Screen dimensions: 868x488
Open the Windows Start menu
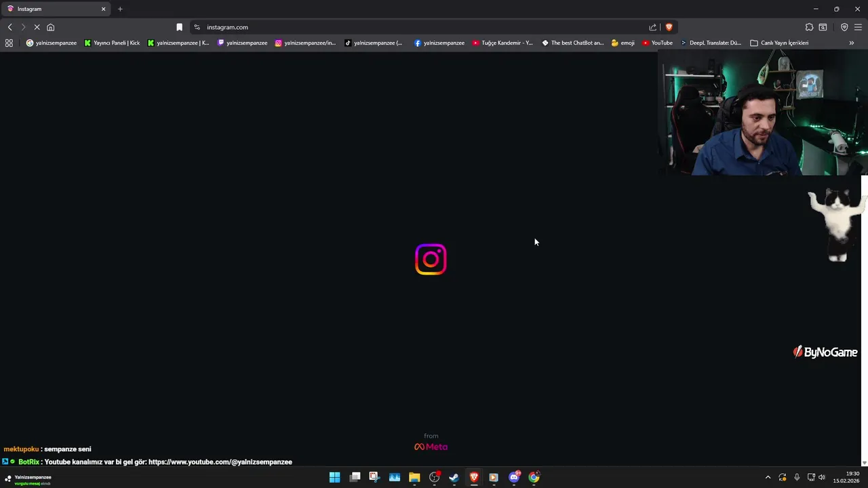[334, 477]
